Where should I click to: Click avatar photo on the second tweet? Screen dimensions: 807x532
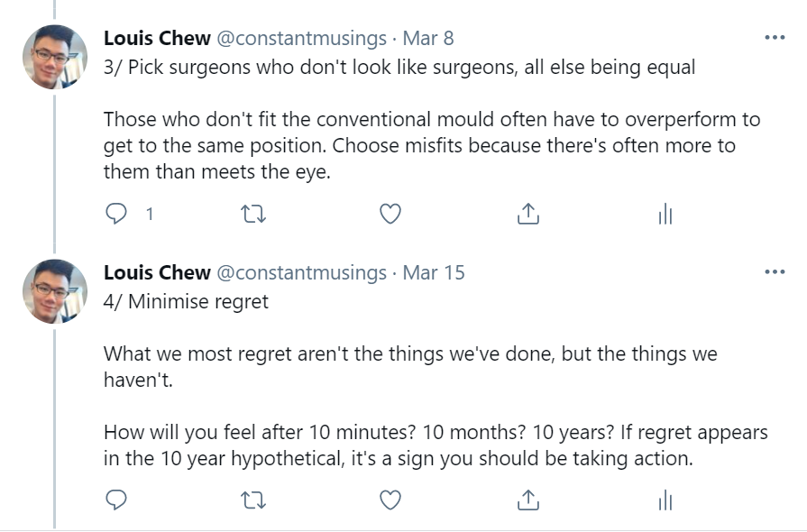[54, 291]
